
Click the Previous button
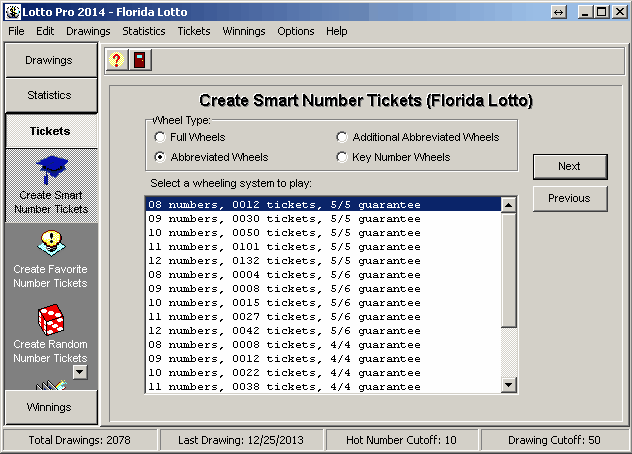pos(570,198)
